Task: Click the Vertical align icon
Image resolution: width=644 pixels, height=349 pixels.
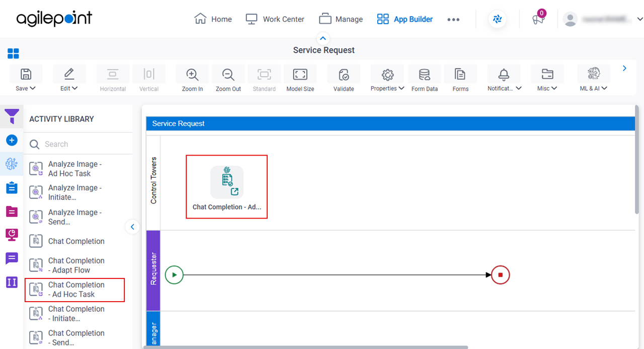Action: 149,75
